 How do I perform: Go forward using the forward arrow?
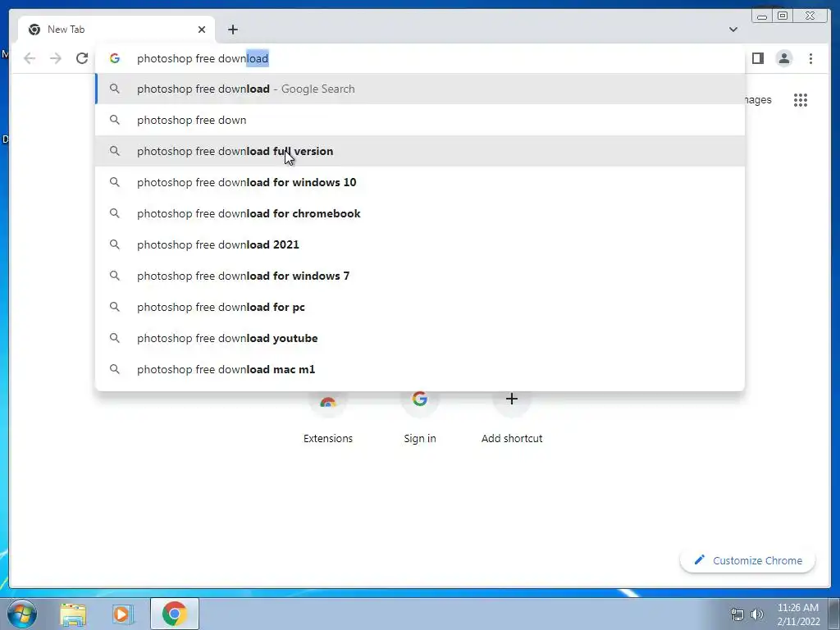pos(56,58)
